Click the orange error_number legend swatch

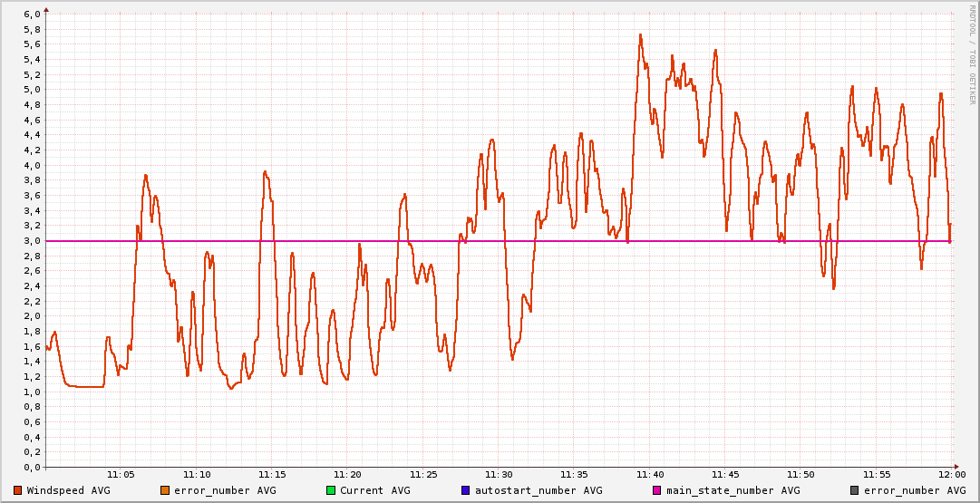click(x=165, y=490)
